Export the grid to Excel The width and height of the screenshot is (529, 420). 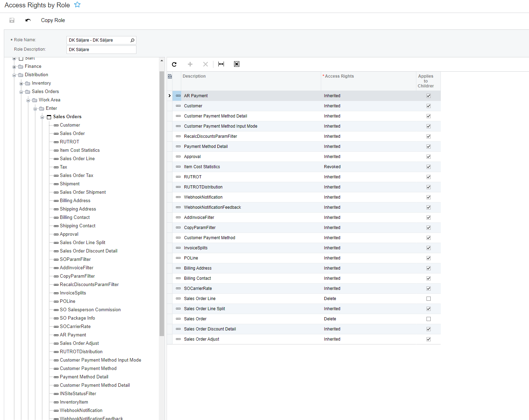237,64
